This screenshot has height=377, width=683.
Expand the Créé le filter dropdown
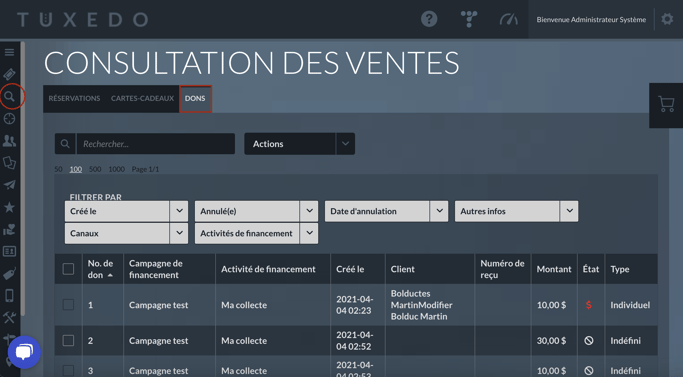[x=126, y=211]
